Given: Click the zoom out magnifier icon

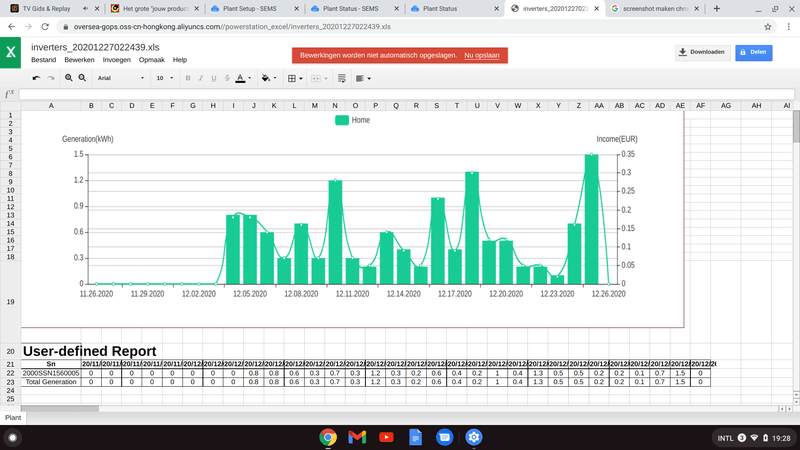Looking at the screenshot, I should (82, 78).
